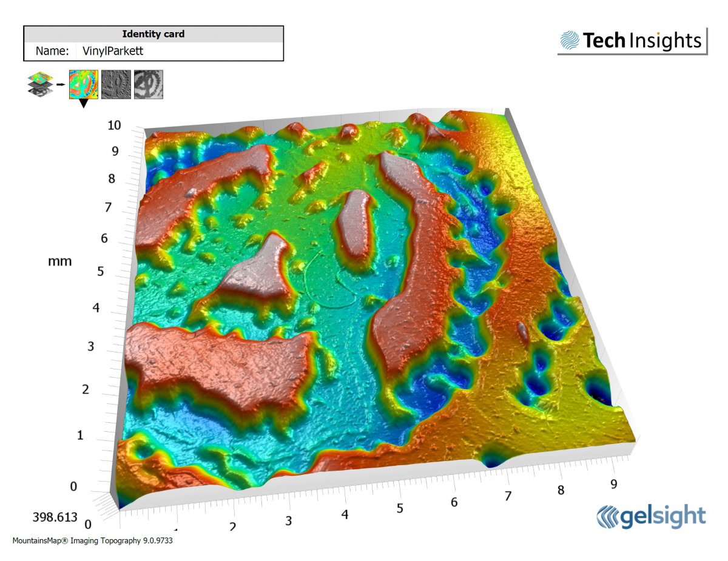728x561 pixels.
Task: Click the 5 tick on horizontal axis
Action: tap(400, 508)
